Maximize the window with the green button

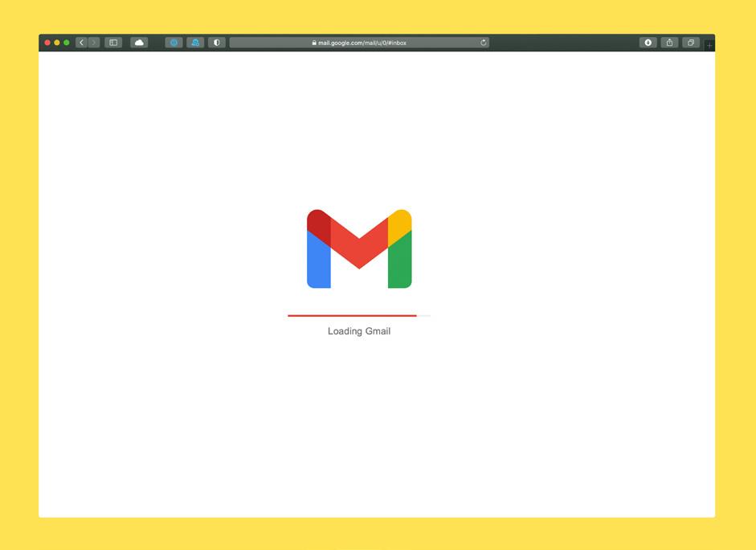pos(67,43)
